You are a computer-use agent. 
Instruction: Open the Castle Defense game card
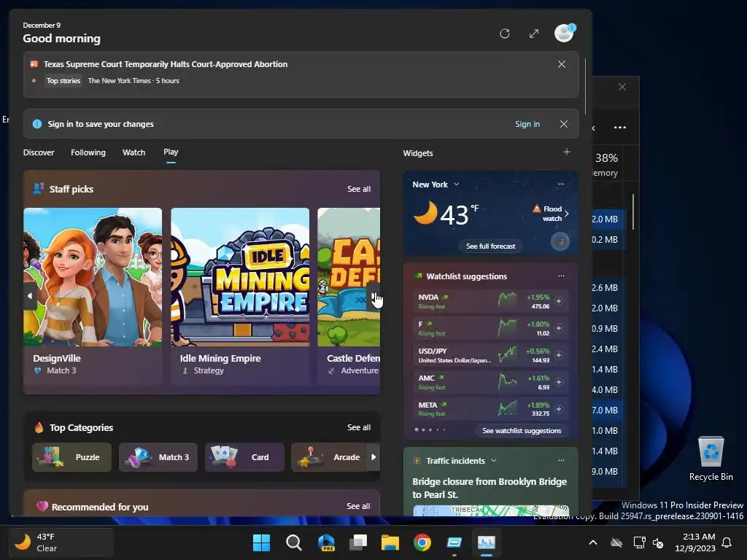(x=349, y=296)
